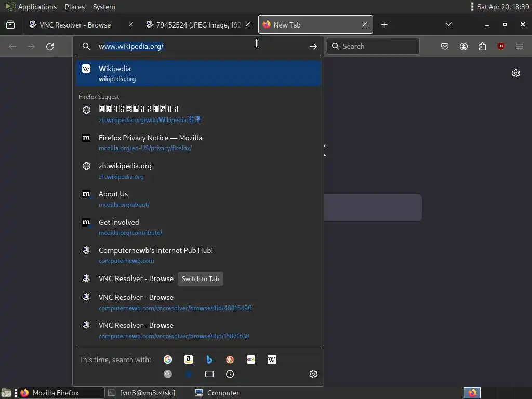Open the zh.wikipedia.org/wiki/Wikipedia suggestion
This screenshot has width=532, height=399.
click(x=198, y=114)
